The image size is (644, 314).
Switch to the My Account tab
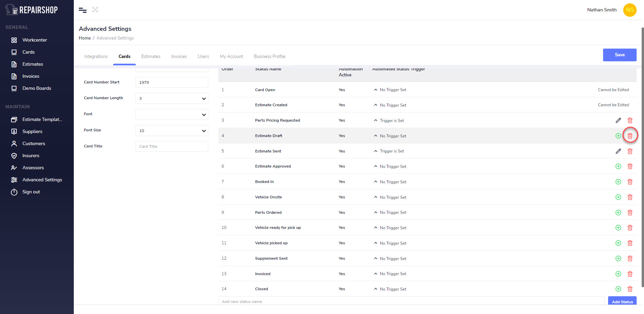[x=231, y=56]
